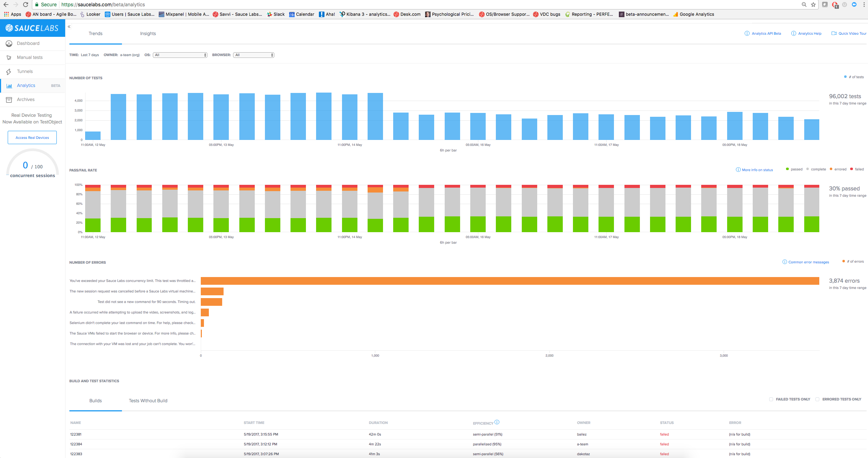This screenshot has width=868, height=458.
Task: Click the concurrency limit exceeded error bar
Action: pyautogui.click(x=510, y=281)
